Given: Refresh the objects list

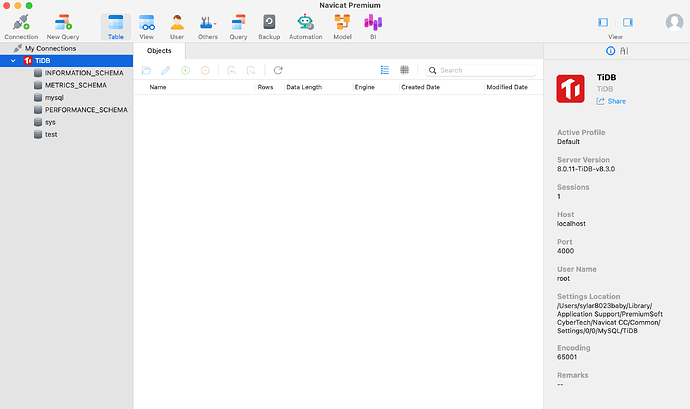Looking at the screenshot, I should pos(278,70).
